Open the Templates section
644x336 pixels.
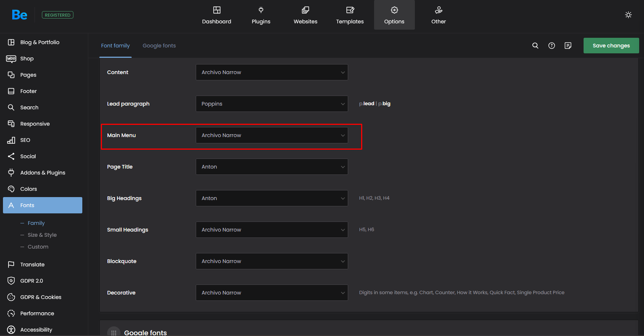pyautogui.click(x=350, y=15)
